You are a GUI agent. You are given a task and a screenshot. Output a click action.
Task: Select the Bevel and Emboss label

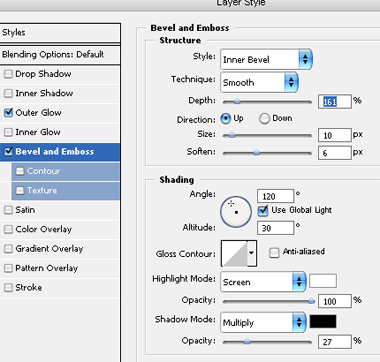coord(55,152)
